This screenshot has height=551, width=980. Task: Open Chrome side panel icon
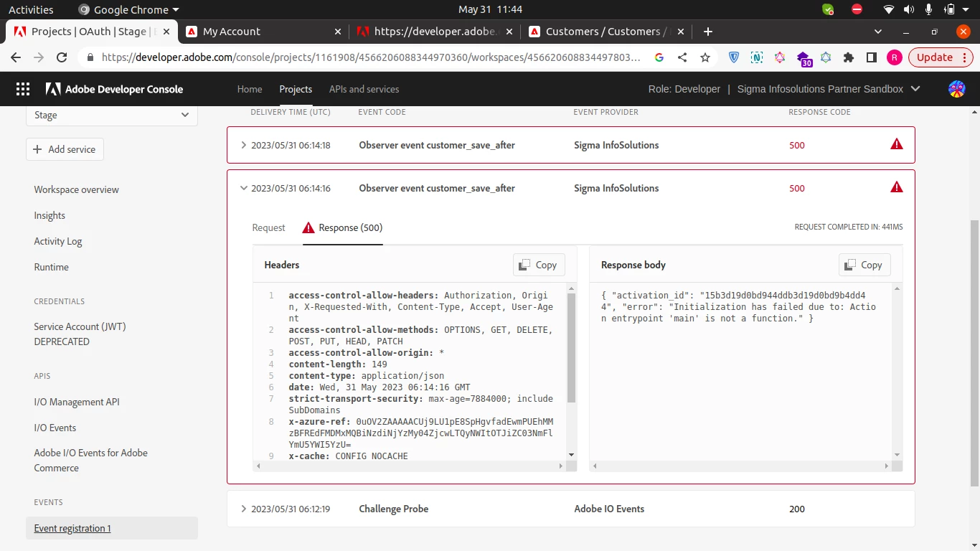click(x=872, y=57)
